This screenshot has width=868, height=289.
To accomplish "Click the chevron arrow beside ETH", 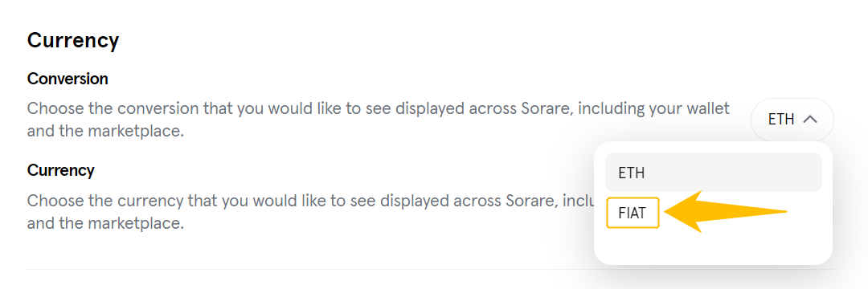I will (x=810, y=120).
